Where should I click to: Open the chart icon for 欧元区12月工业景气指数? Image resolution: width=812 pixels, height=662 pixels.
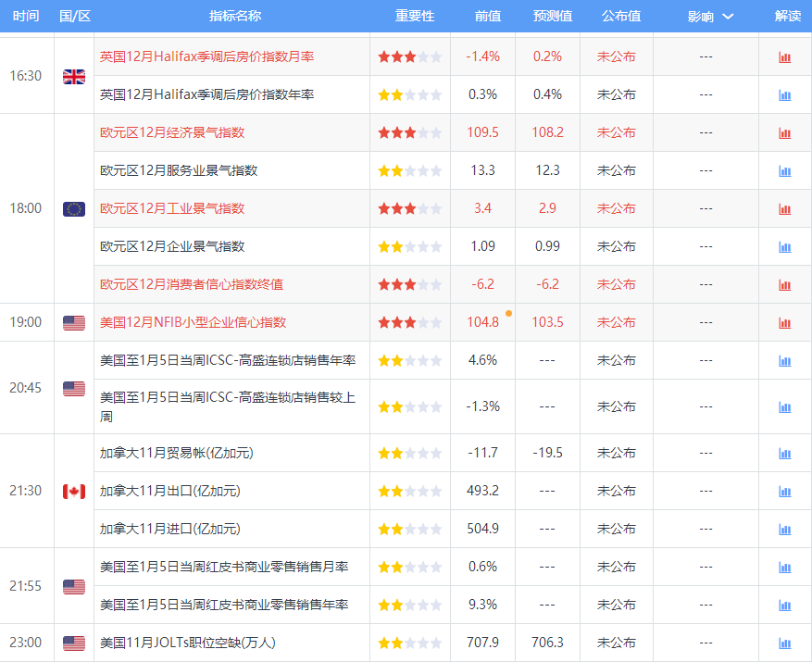(784, 208)
